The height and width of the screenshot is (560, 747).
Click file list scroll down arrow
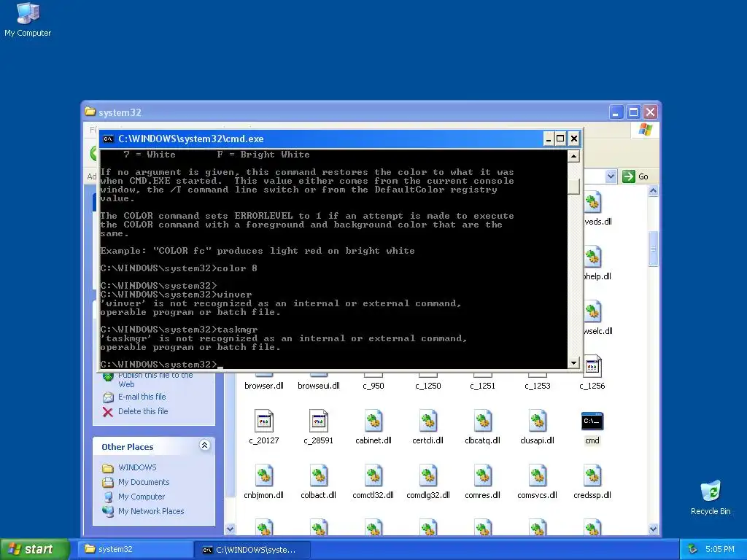pos(653,529)
